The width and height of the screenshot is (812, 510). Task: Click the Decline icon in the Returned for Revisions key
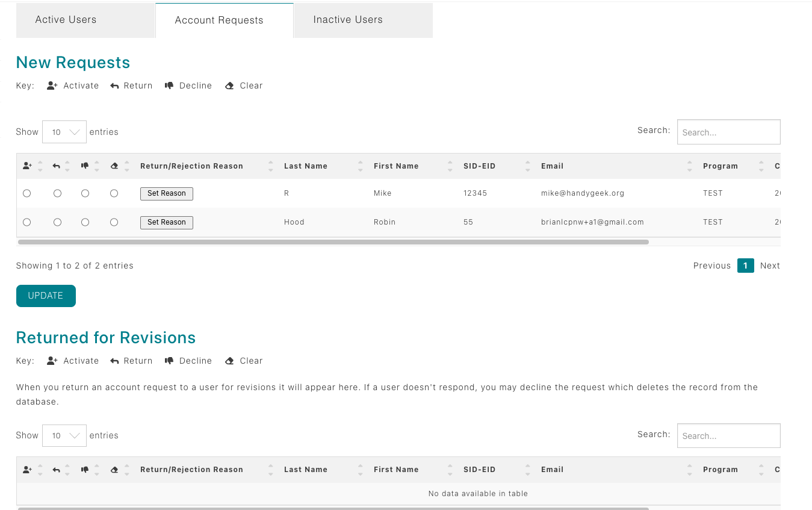[170, 361]
